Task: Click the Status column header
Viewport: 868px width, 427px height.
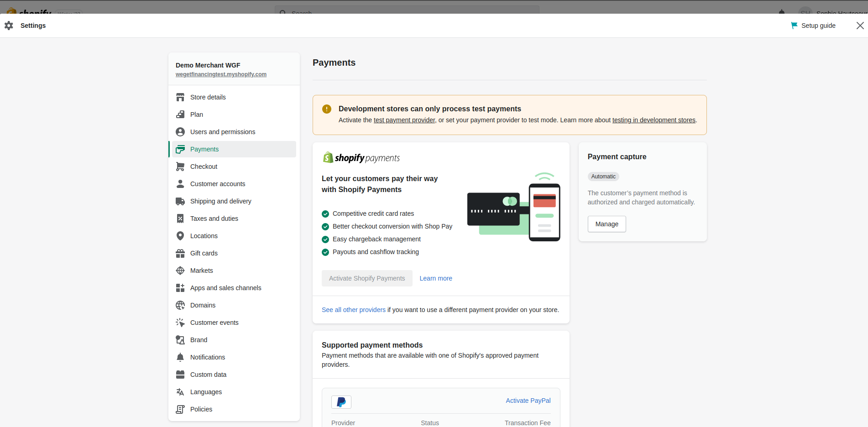Action: pyautogui.click(x=430, y=423)
